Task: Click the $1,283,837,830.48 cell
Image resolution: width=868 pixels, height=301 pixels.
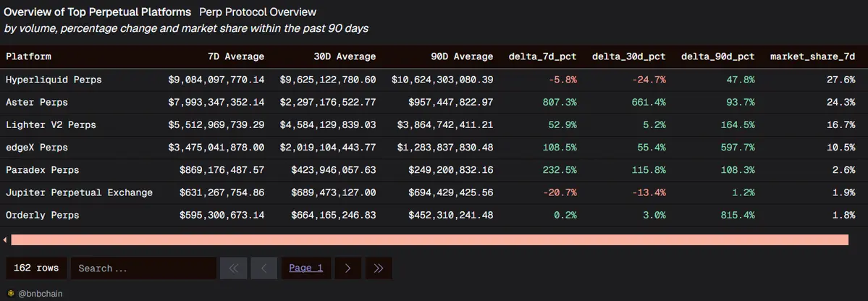Action: pos(445,148)
